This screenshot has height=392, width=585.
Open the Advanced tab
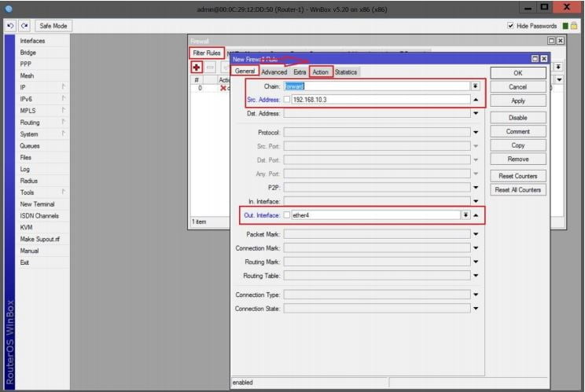274,72
